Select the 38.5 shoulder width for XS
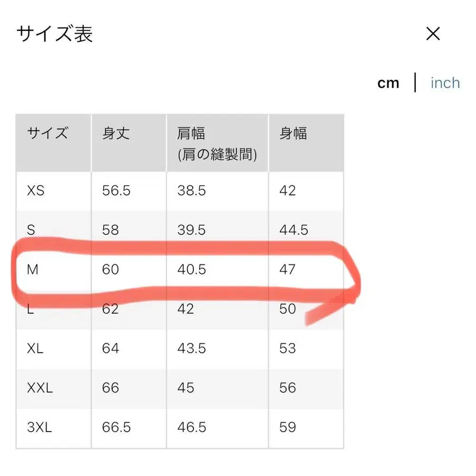The width and height of the screenshot is (476, 476). click(x=190, y=191)
